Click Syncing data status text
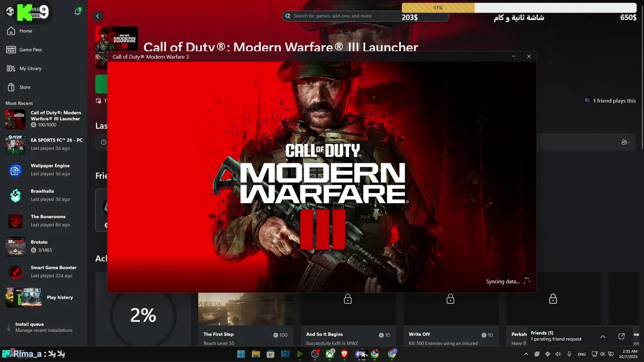644x362 pixels. coord(503,282)
